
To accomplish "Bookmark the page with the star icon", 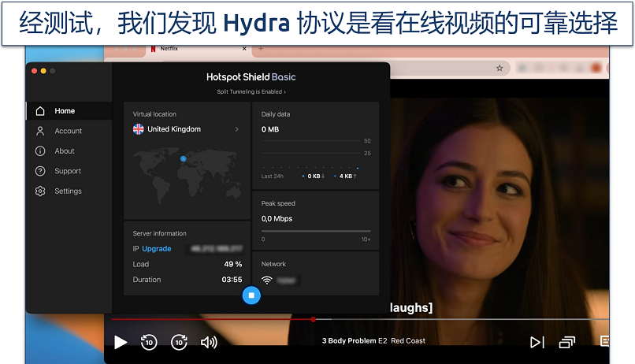I will click(x=499, y=68).
